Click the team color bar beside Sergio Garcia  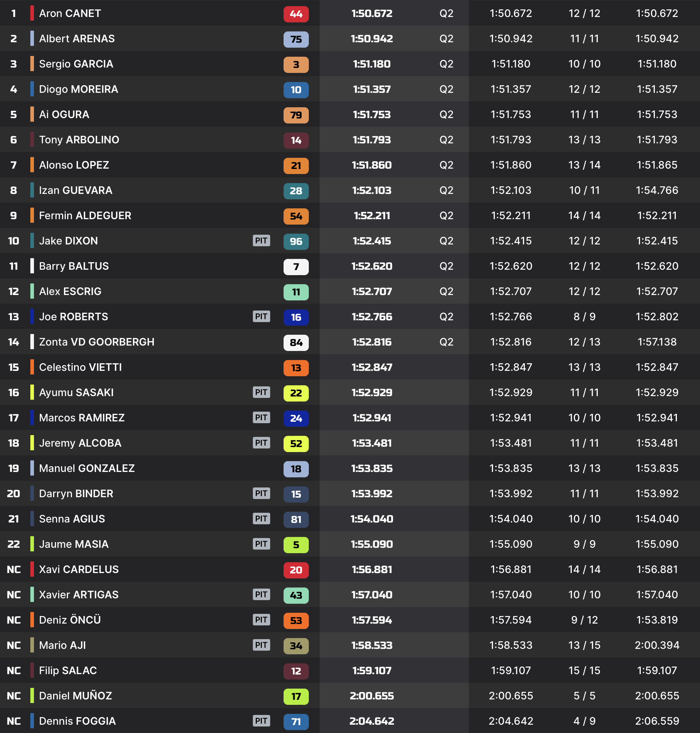[x=32, y=64]
